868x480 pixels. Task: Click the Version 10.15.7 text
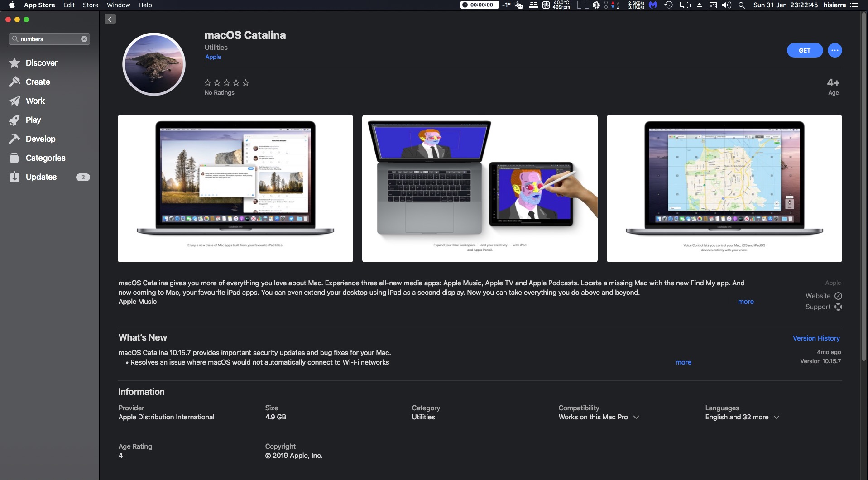[820, 361]
